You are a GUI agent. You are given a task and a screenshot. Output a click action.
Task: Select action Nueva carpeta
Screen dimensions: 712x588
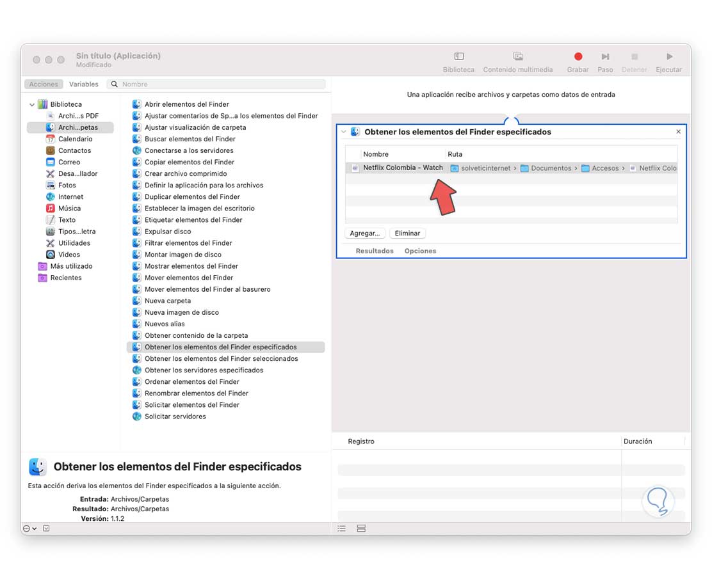tap(161, 301)
